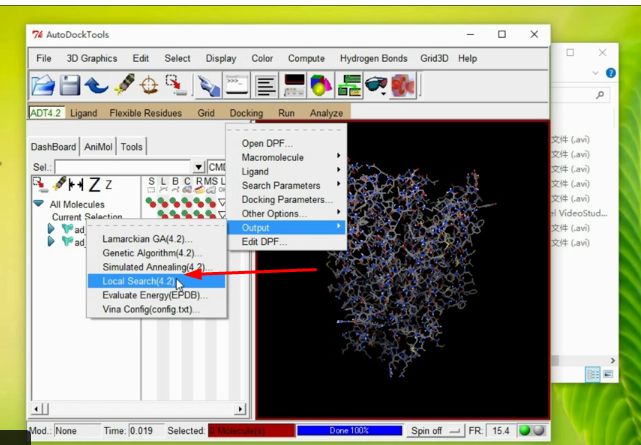Screen dimensions: 641x445
Task: Click the Run menu button
Action: [286, 113]
